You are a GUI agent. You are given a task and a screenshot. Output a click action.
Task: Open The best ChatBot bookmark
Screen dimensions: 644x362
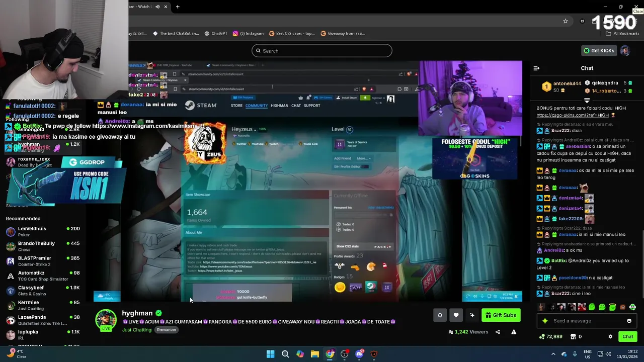click(x=176, y=34)
